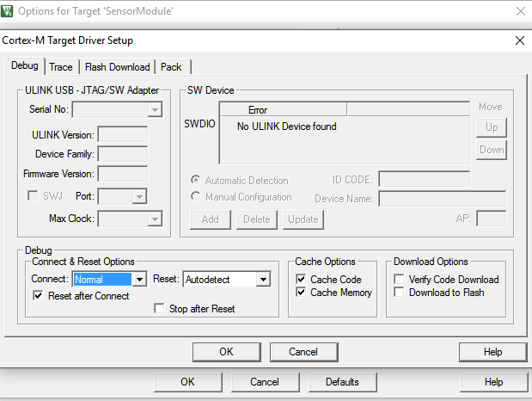Click Help in the Options for Target window
This screenshot has width=532, height=401.
[x=493, y=382]
